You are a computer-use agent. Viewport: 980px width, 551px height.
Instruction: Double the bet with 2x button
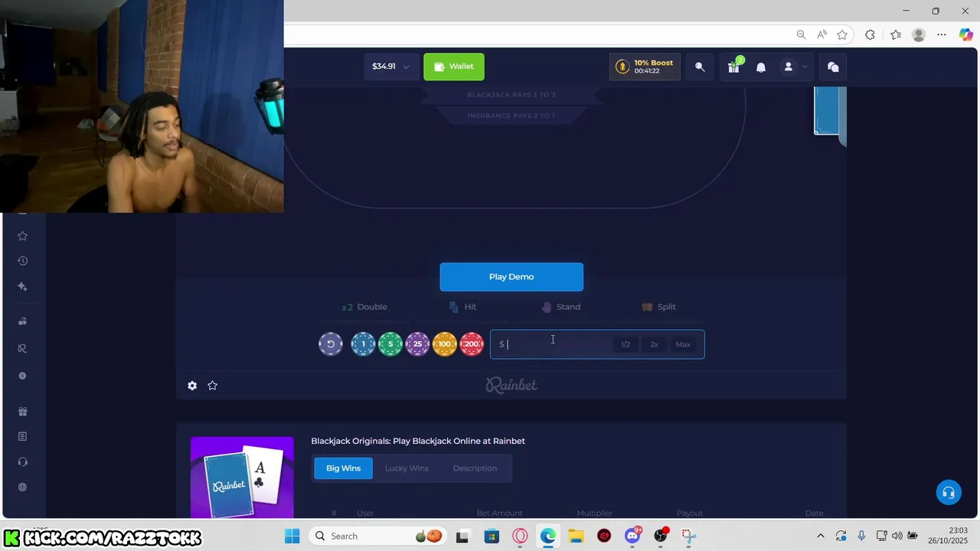click(x=655, y=344)
